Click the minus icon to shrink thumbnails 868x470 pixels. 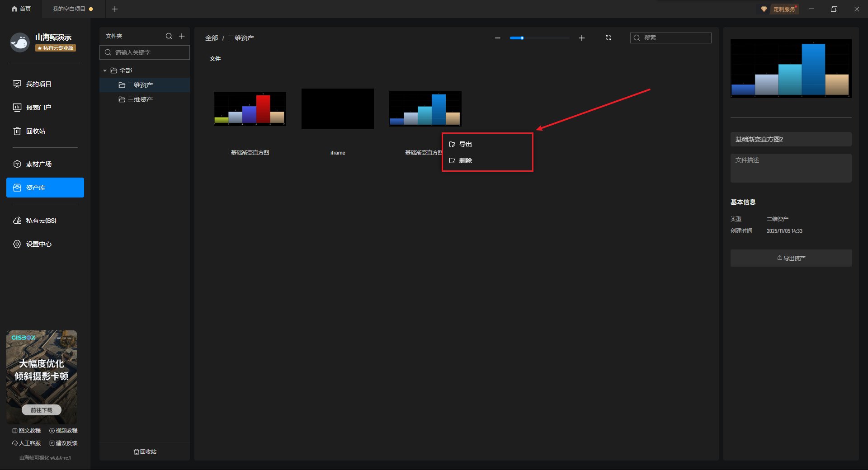pos(498,38)
